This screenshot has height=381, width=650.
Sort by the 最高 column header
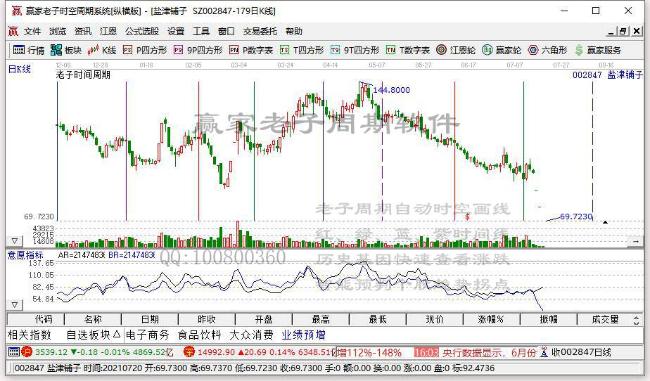321,319
